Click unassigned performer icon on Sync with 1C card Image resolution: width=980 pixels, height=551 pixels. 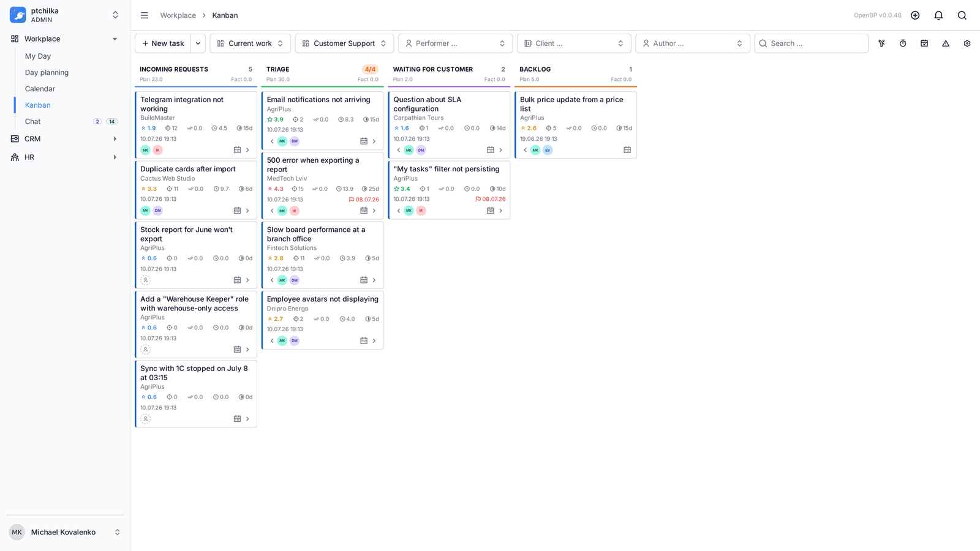tap(145, 419)
